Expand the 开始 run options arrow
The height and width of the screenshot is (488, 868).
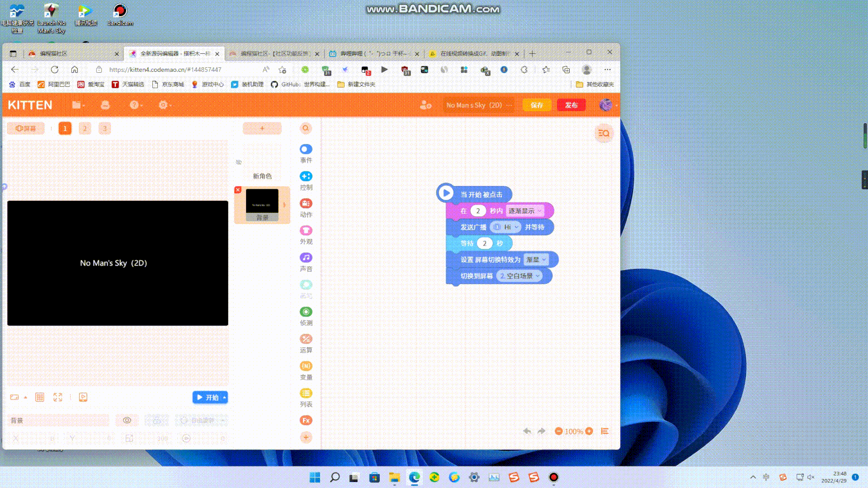click(225, 397)
